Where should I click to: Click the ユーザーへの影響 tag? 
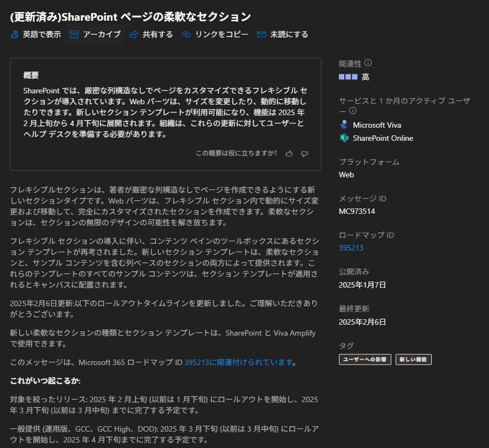coord(365,360)
